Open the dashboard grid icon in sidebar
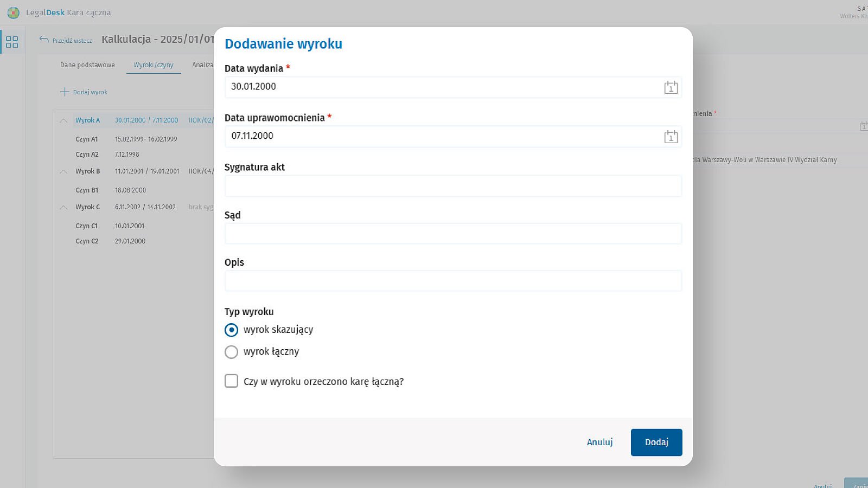Image resolution: width=868 pixels, height=488 pixels. tap(12, 42)
